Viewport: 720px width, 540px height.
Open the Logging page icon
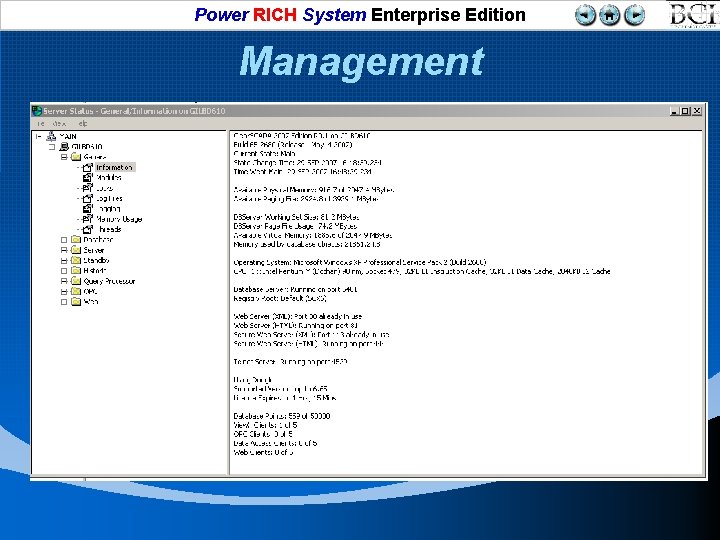point(88,209)
